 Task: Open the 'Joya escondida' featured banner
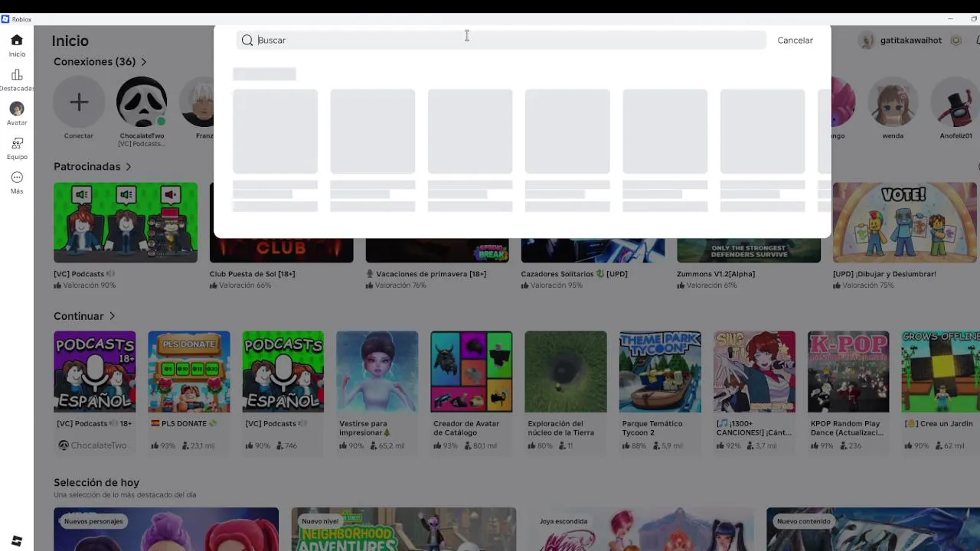[642, 530]
